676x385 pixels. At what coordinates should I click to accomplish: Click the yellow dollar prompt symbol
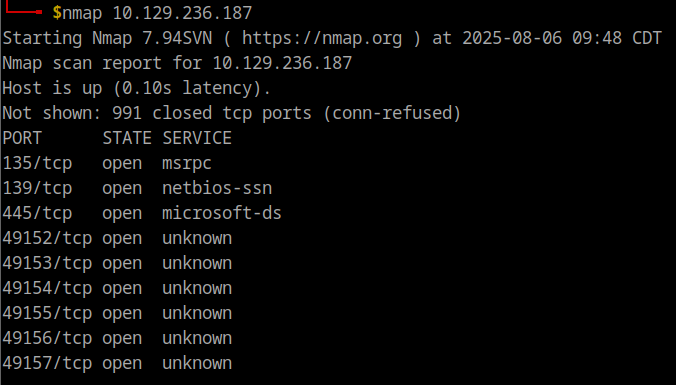click(57, 13)
